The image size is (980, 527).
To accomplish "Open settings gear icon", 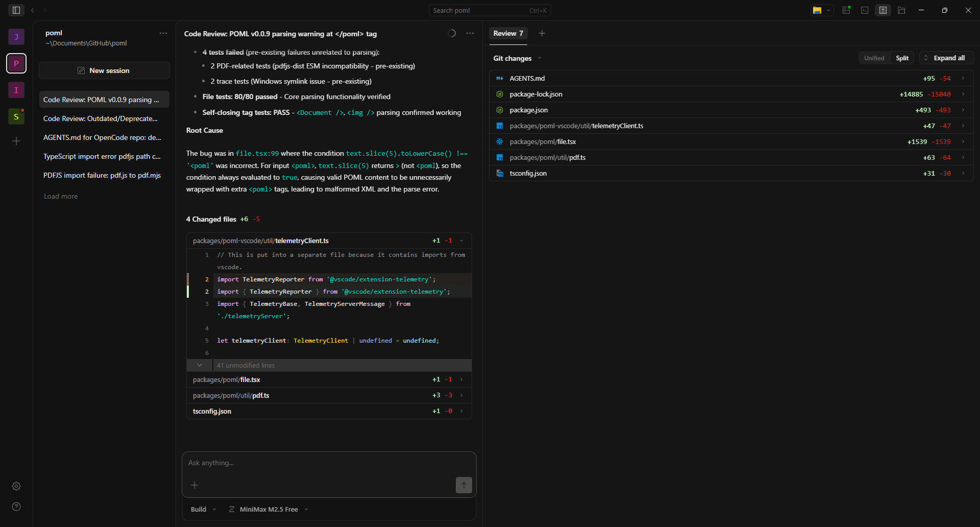I will pyautogui.click(x=16, y=486).
